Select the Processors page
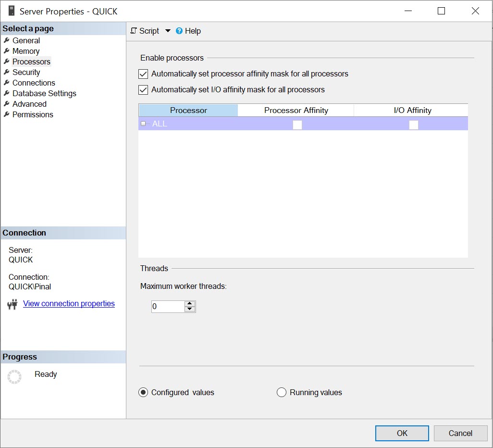 (31, 62)
